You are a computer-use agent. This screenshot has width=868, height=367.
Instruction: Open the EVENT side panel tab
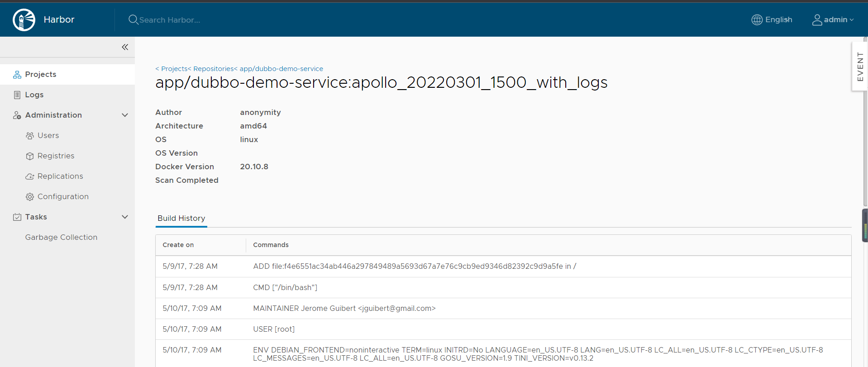point(860,67)
